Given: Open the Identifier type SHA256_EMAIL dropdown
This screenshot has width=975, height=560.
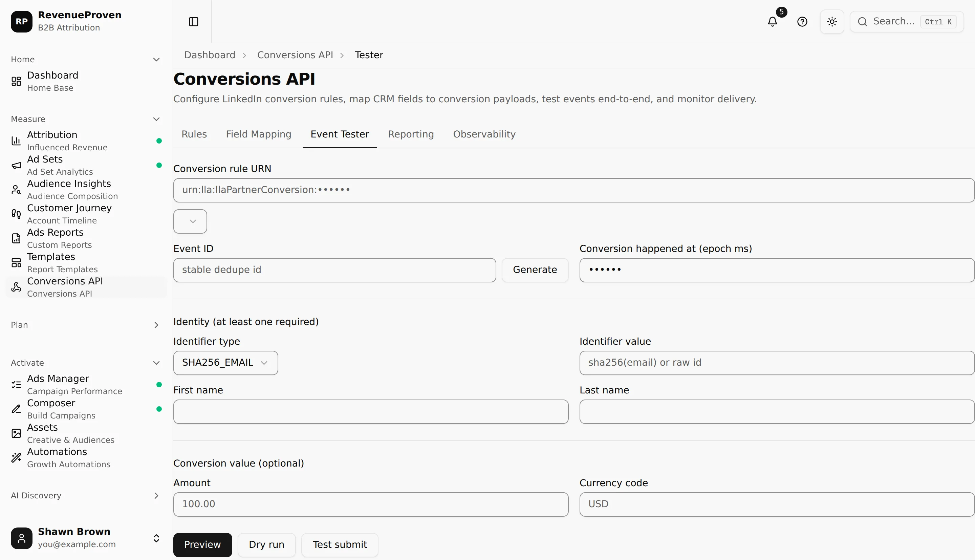Looking at the screenshot, I should 225,363.
